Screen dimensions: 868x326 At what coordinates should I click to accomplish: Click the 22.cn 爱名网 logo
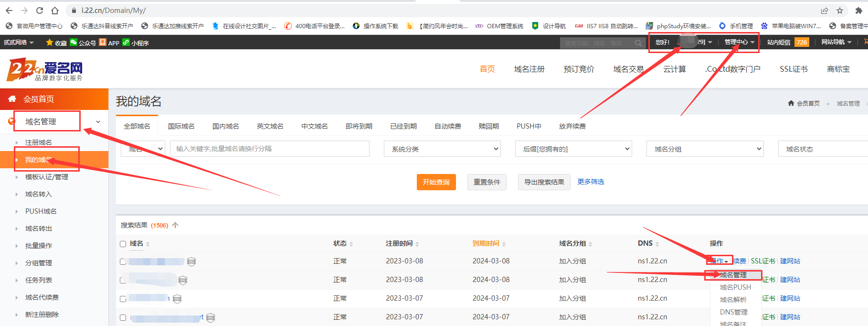45,70
